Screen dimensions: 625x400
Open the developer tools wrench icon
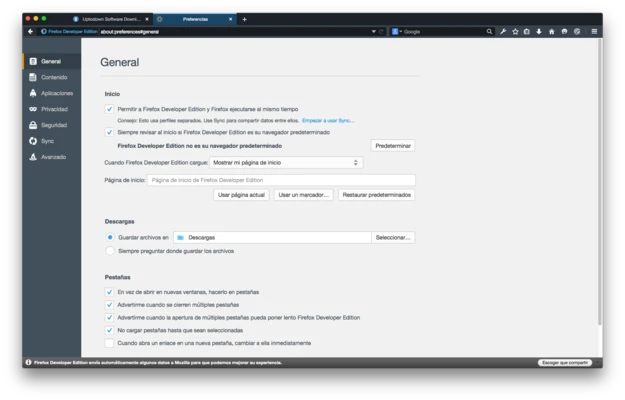point(503,31)
